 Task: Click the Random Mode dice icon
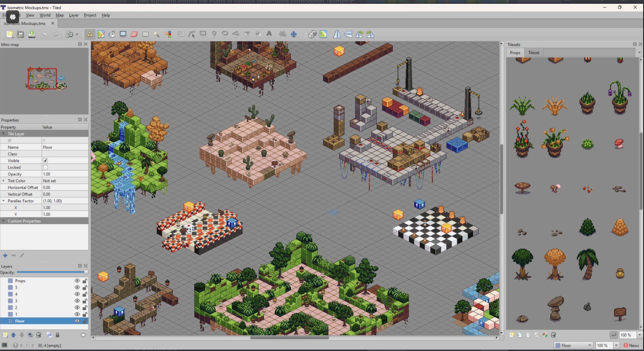pos(312,34)
